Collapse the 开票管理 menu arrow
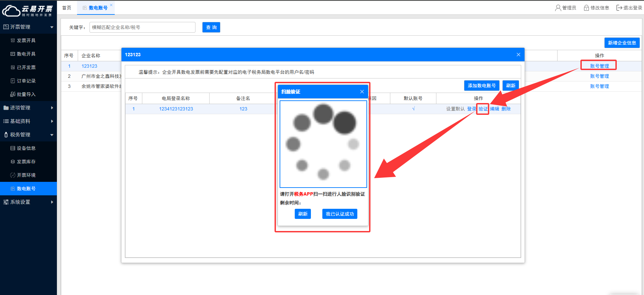The height and width of the screenshot is (295, 644). coord(52,27)
